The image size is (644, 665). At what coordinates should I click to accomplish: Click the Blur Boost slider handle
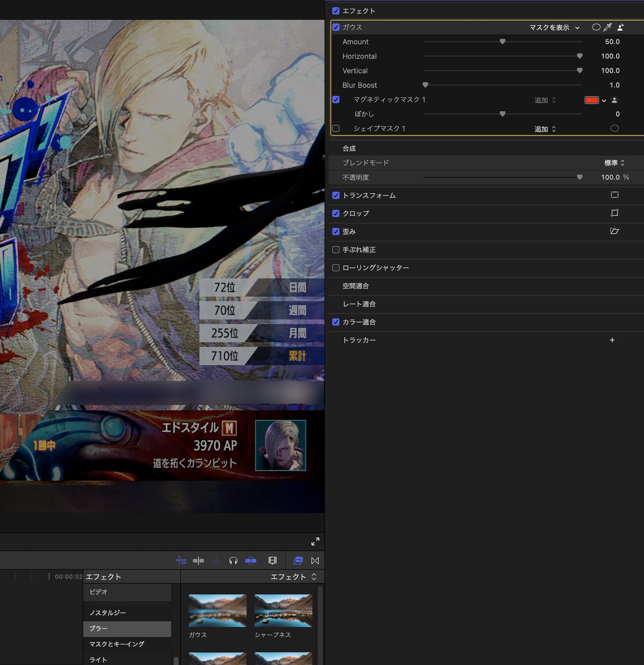[x=425, y=85]
